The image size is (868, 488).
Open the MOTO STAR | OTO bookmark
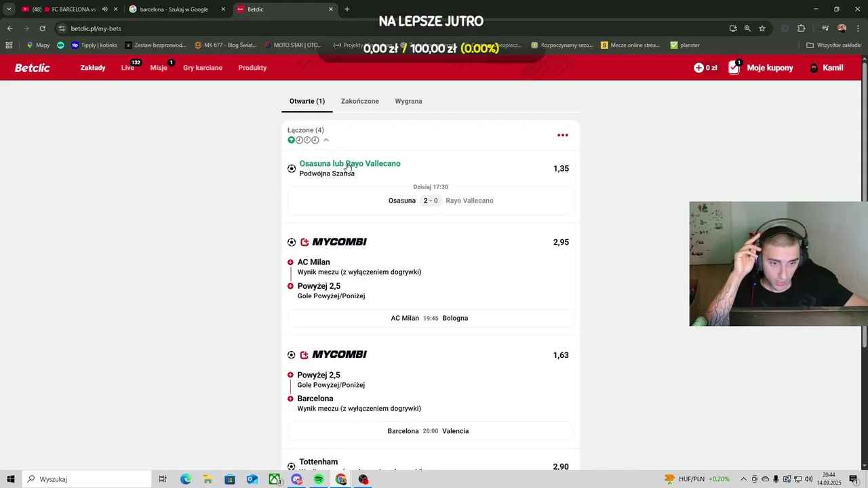tap(293, 45)
